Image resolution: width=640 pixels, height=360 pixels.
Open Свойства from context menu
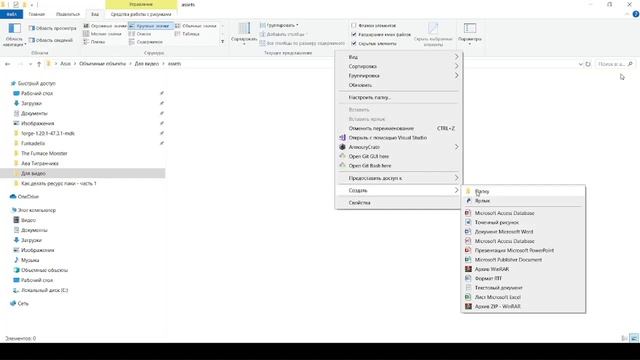[x=398, y=202]
